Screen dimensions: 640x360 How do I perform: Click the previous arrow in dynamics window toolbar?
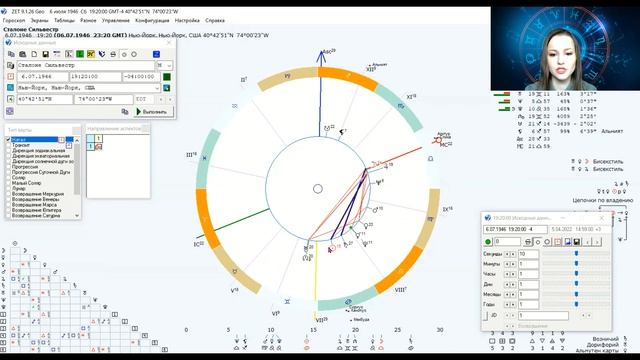(588, 242)
